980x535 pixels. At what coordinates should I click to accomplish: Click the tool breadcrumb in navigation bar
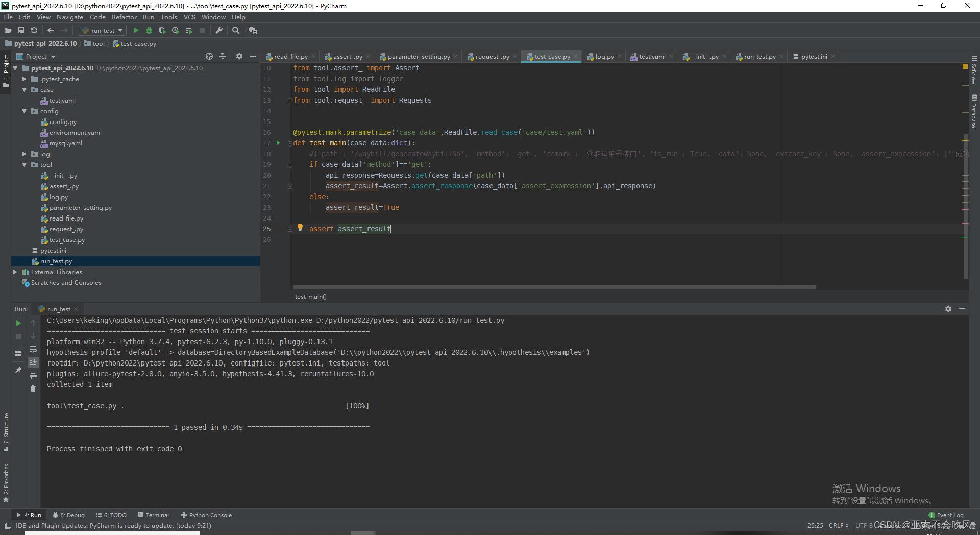(x=94, y=44)
